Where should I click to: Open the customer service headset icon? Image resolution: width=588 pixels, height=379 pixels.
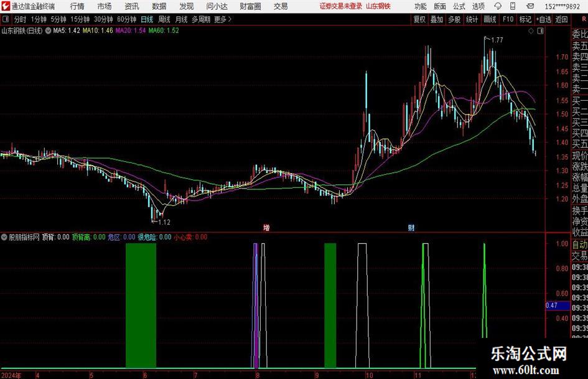[498, 6]
